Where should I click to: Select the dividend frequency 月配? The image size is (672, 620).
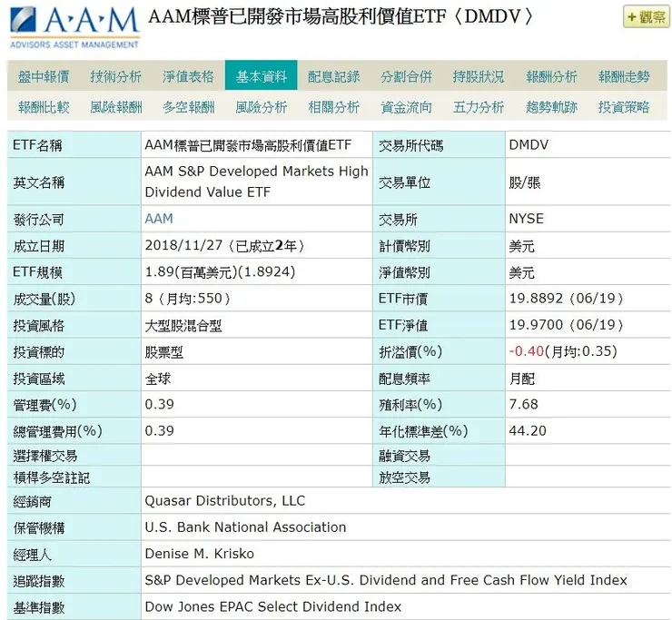[x=522, y=379]
